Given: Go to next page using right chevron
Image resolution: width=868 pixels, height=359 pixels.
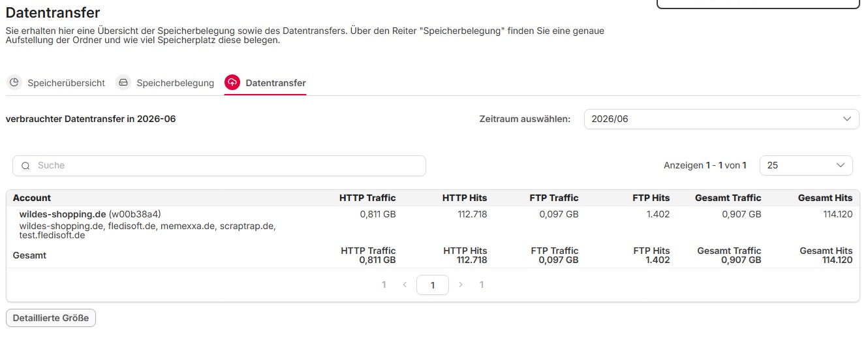Looking at the screenshot, I should point(461,285).
